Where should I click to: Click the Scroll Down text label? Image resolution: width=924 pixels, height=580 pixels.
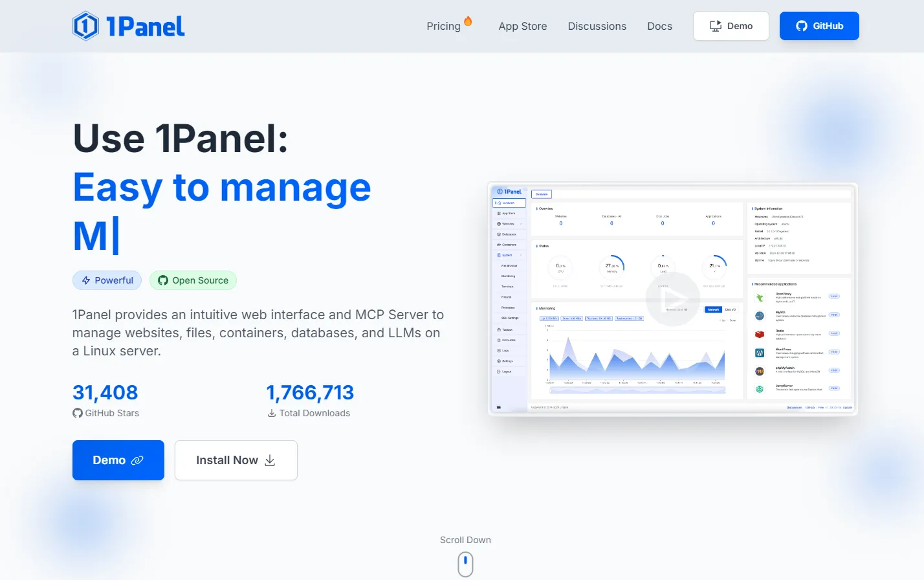tap(465, 540)
